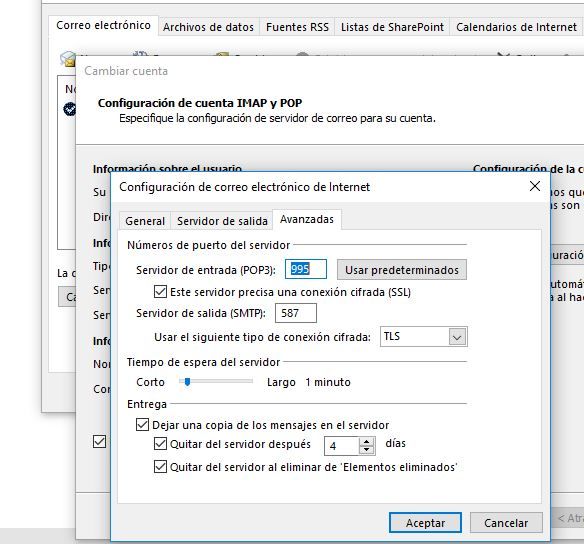Click the POP3 incoming port field

pyautogui.click(x=306, y=269)
